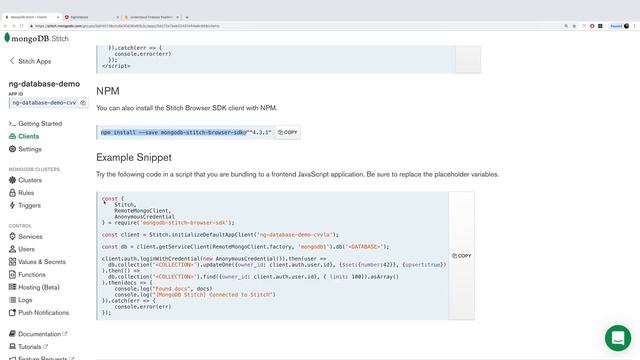
Task: Click the getServiceClient code line
Action: pyautogui.click(x=245, y=247)
